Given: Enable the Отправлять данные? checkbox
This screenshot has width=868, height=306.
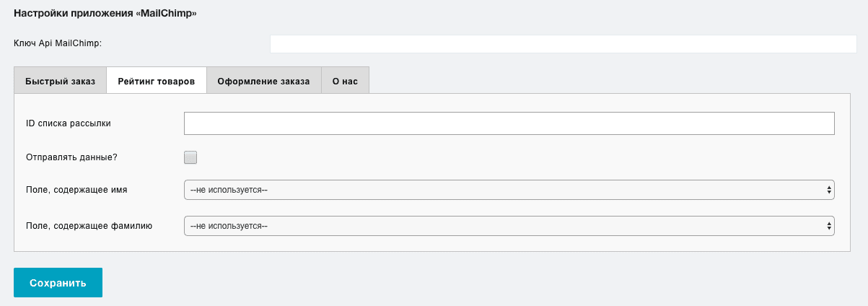Looking at the screenshot, I should point(190,157).
